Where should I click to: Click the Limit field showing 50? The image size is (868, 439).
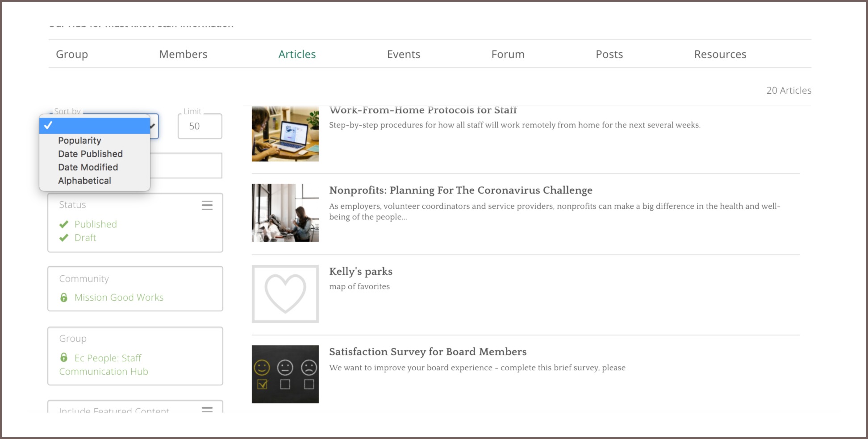coord(200,126)
